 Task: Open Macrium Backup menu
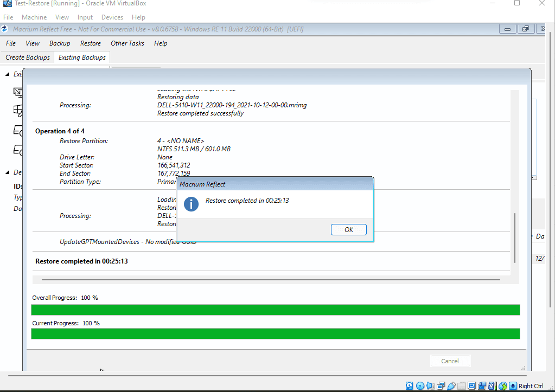(60, 43)
